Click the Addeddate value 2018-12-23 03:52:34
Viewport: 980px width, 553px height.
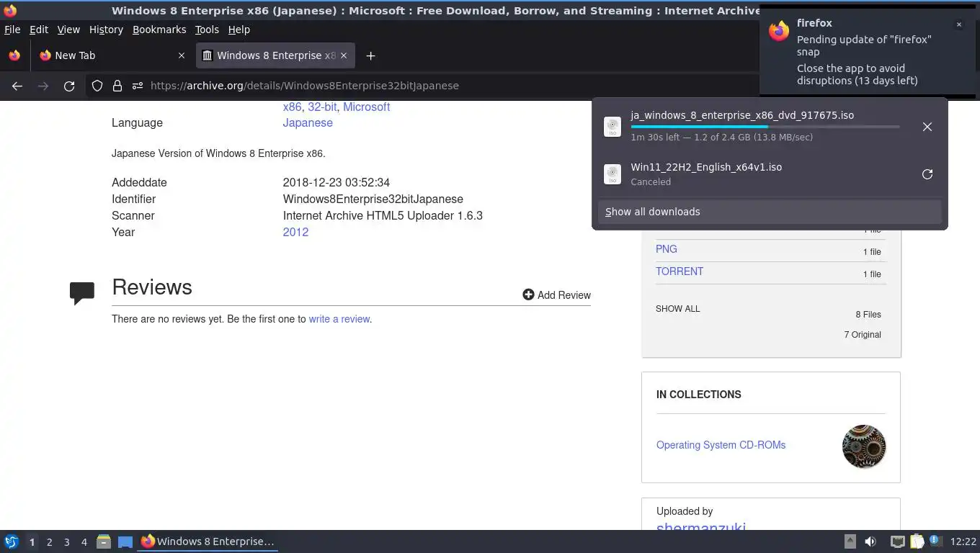pyautogui.click(x=337, y=182)
